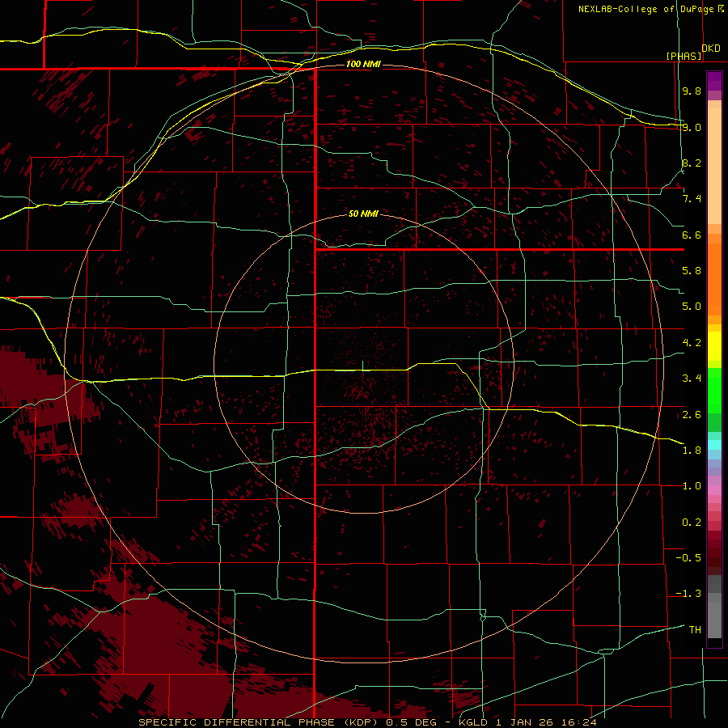The height and width of the screenshot is (728, 728).
Task: Click the 1.0 value on color scale
Action: tap(692, 486)
